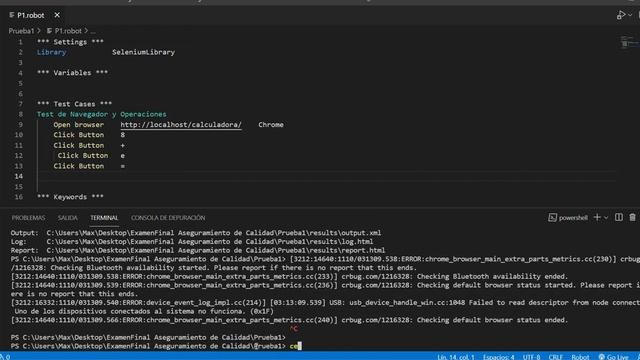
Task: Click the powershell terminal icon
Action: 552,218
